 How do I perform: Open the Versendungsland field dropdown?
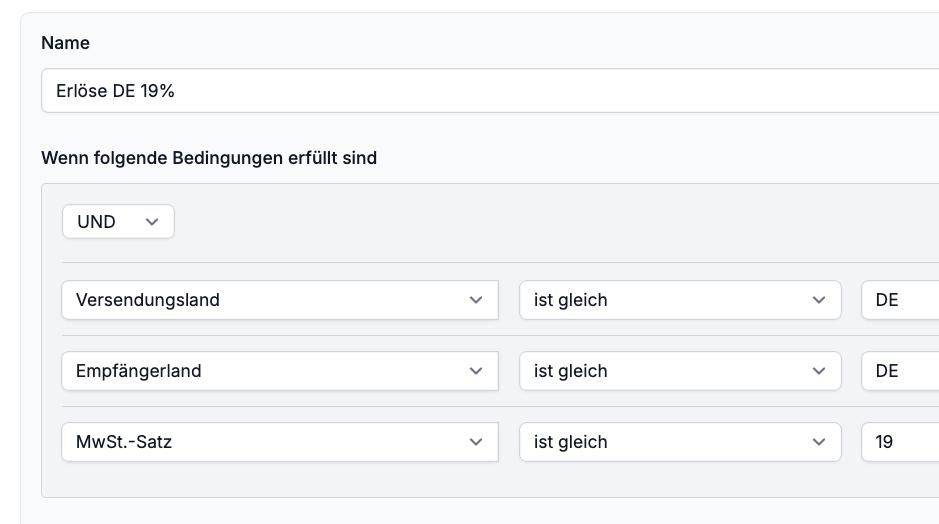[280, 300]
